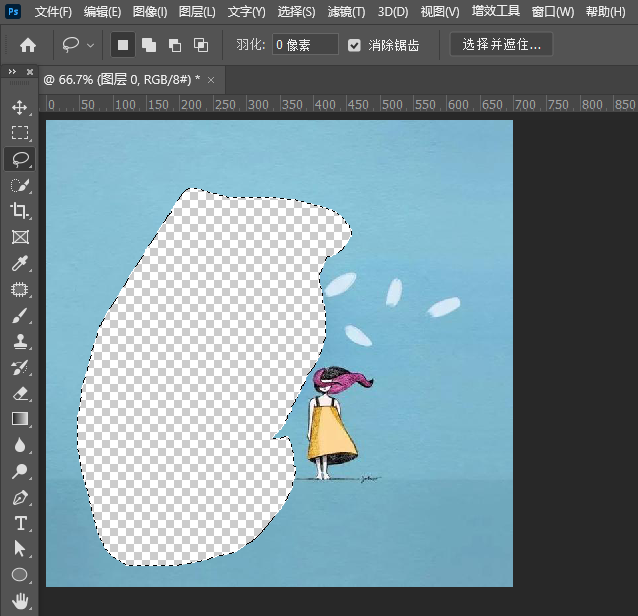Viewport: 638px width, 616px height.
Task: Click the Hand tool
Action: pos(19,601)
